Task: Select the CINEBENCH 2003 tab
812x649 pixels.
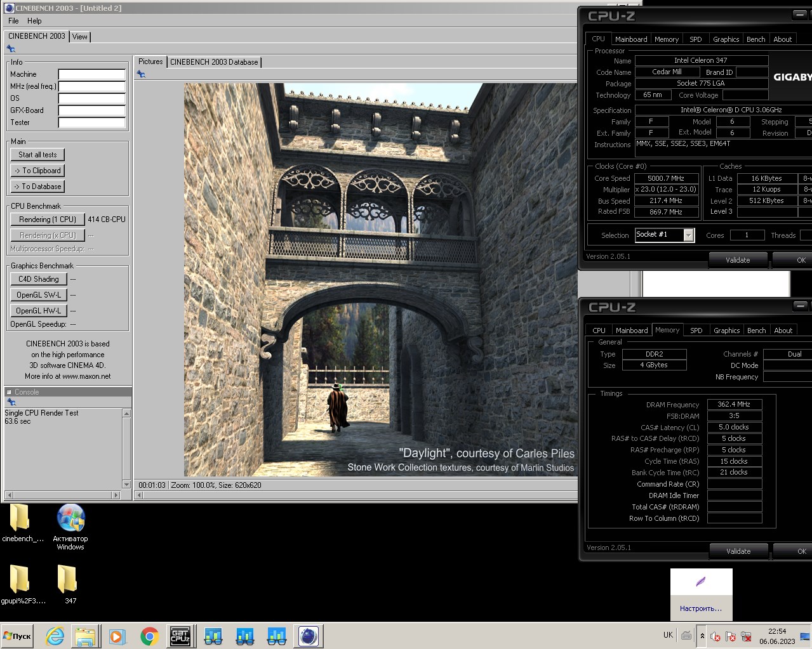Action: point(37,36)
